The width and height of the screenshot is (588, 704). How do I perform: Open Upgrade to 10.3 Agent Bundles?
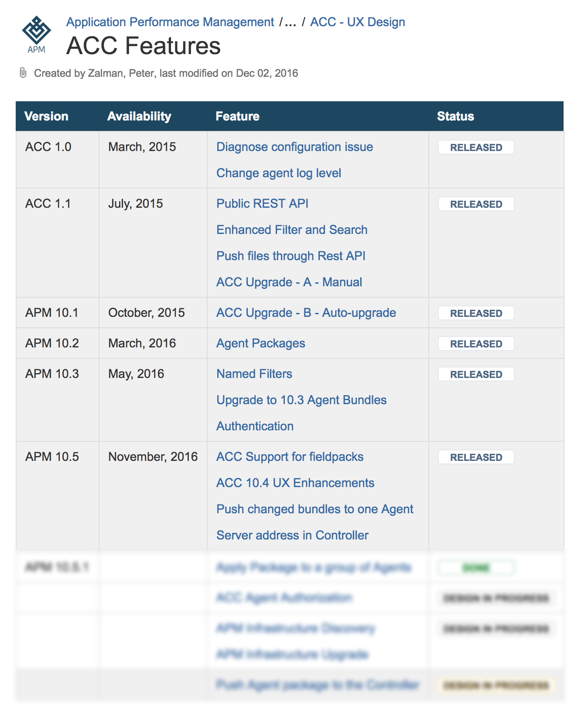(x=301, y=400)
